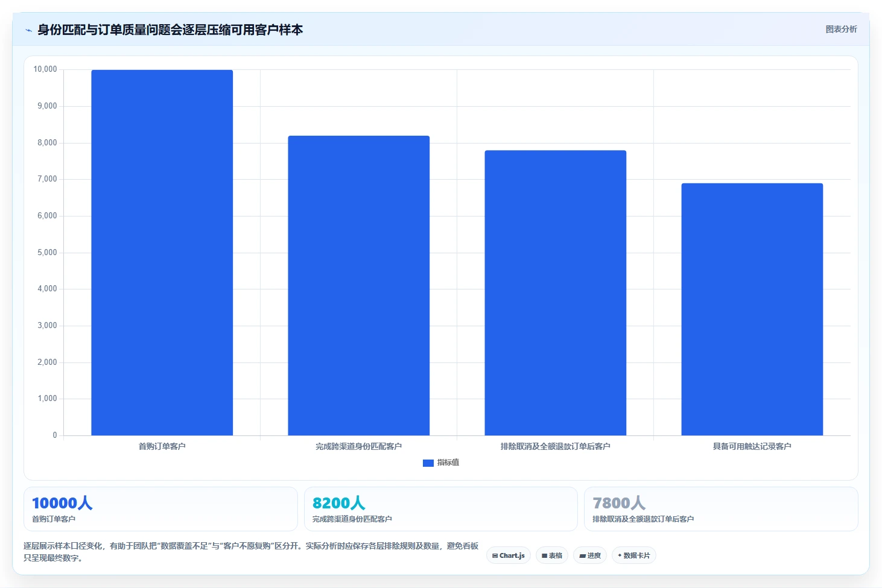
Task: Click the description paragraph starting with 逐层展示样本口径变化
Action: [x=251, y=552]
